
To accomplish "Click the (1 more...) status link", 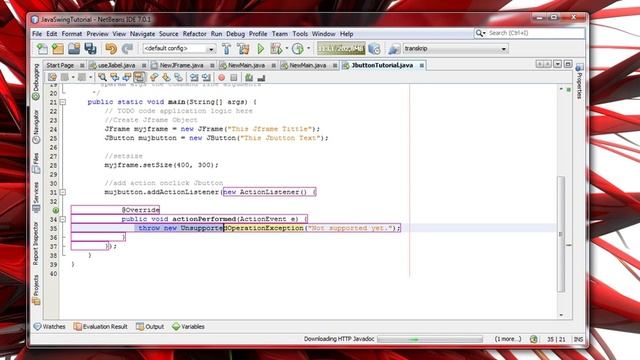I will click(507, 339).
